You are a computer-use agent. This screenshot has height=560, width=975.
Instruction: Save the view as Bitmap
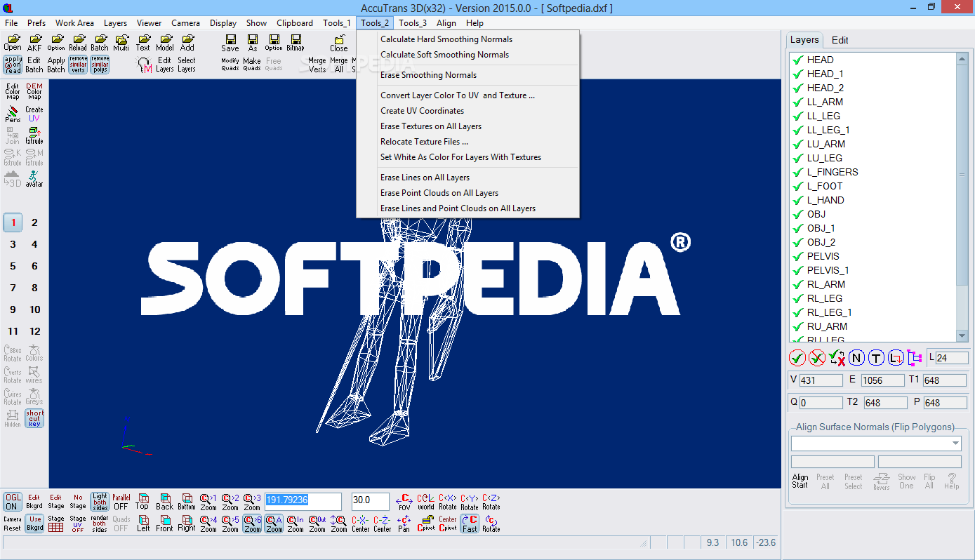click(x=296, y=43)
